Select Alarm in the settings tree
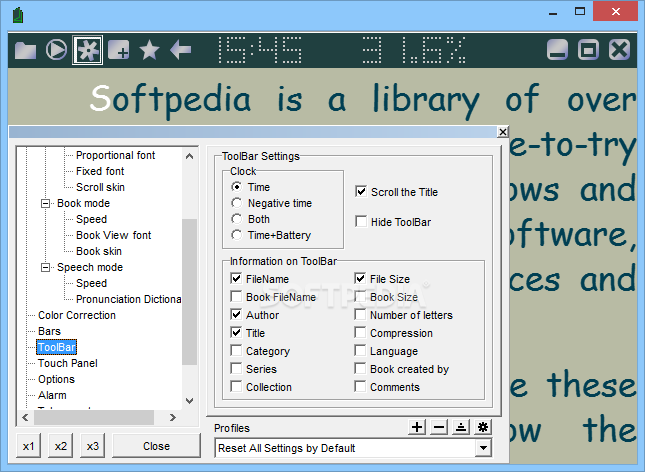645x472 pixels. pyautogui.click(x=52, y=395)
